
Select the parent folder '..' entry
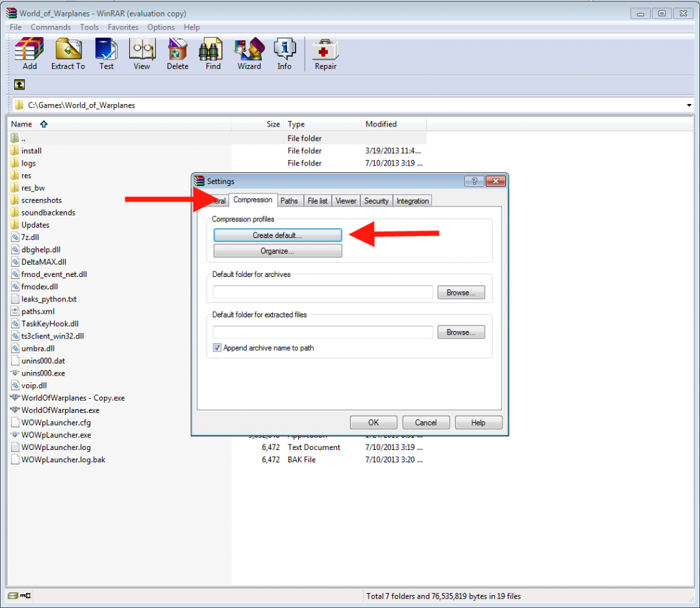[217, 138]
